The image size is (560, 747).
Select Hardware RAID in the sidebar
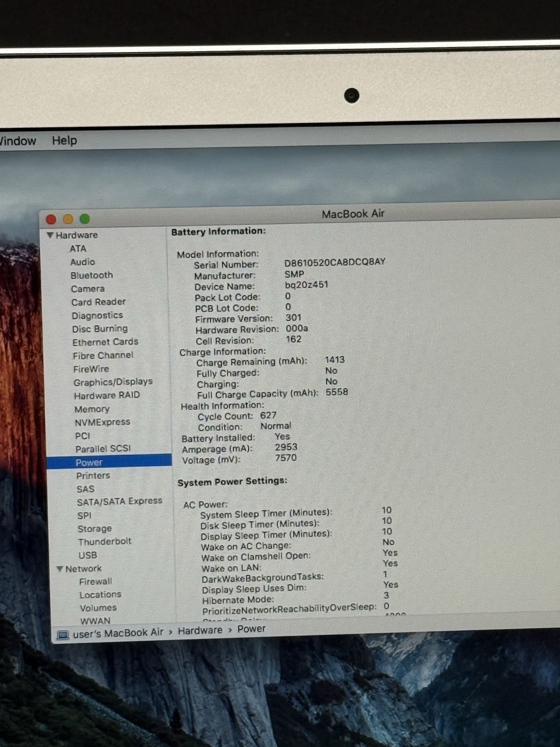click(107, 395)
